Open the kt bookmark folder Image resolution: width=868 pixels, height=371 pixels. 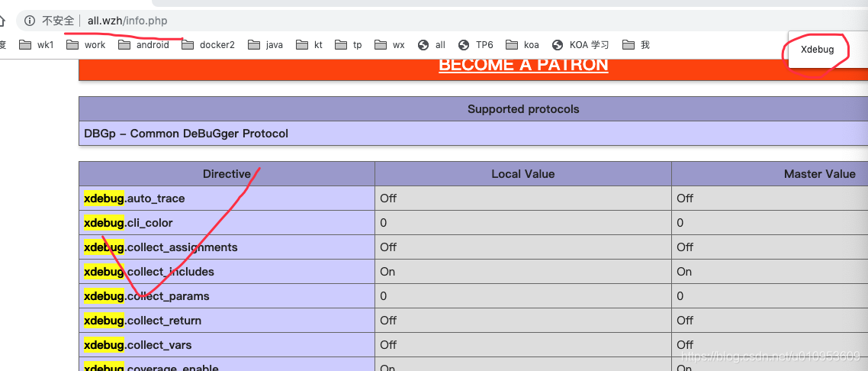coord(310,45)
